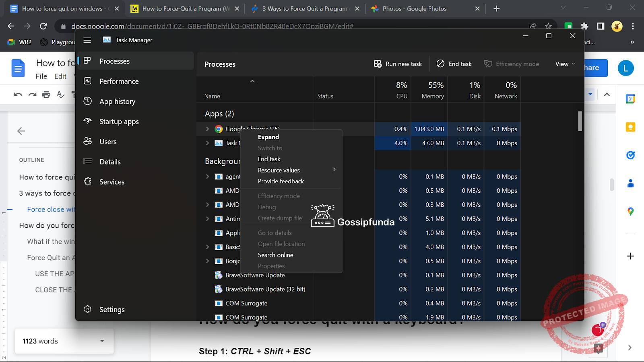The width and height of the screenshot is (644, 362).
Task: Go to App history page
Action: pyautogui.click(x=117, y=101)
